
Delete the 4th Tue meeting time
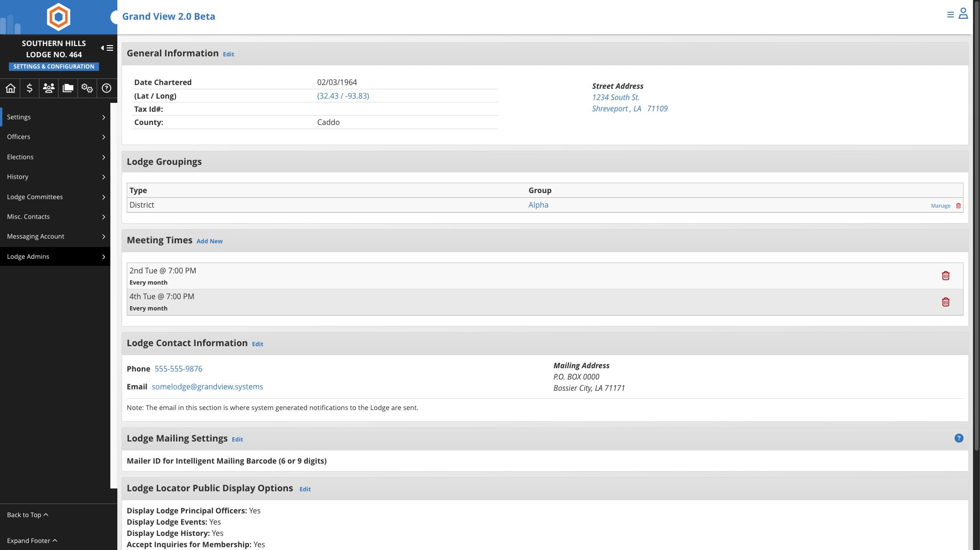pyautogui.click(x=946, y=302)
